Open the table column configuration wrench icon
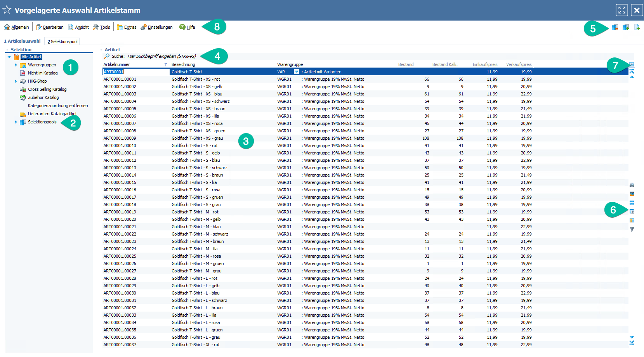 [632, 64]
